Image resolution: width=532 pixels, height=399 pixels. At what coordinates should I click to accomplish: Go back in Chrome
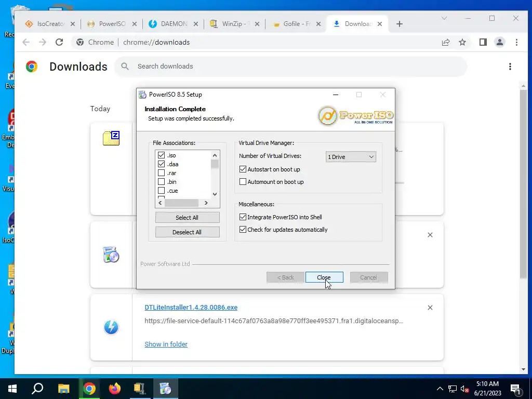[26, 42]
